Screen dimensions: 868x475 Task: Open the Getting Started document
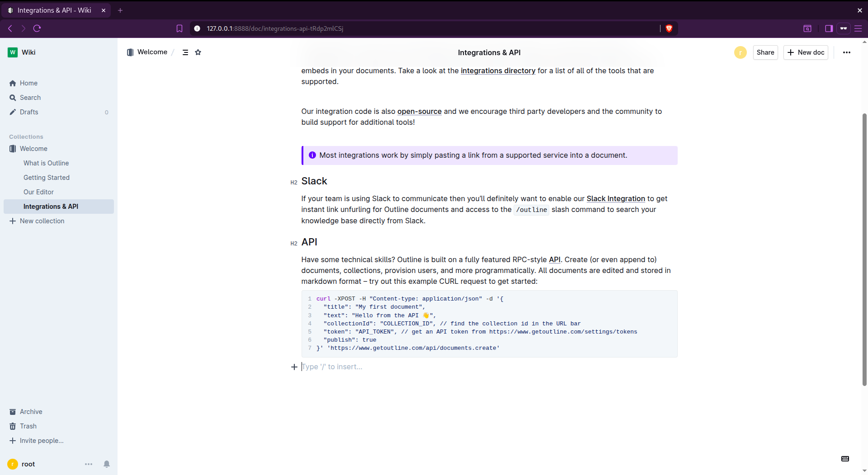pos(47,178)
